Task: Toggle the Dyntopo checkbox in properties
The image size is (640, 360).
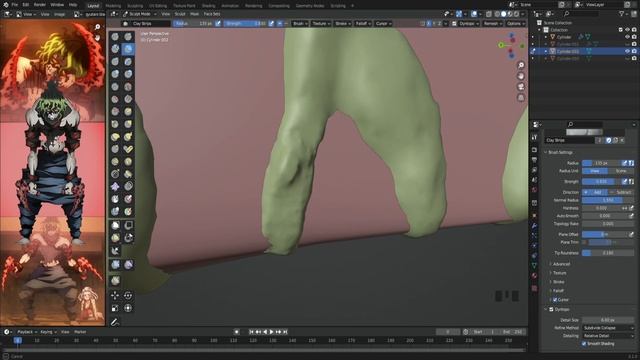Action: point(551,309)
